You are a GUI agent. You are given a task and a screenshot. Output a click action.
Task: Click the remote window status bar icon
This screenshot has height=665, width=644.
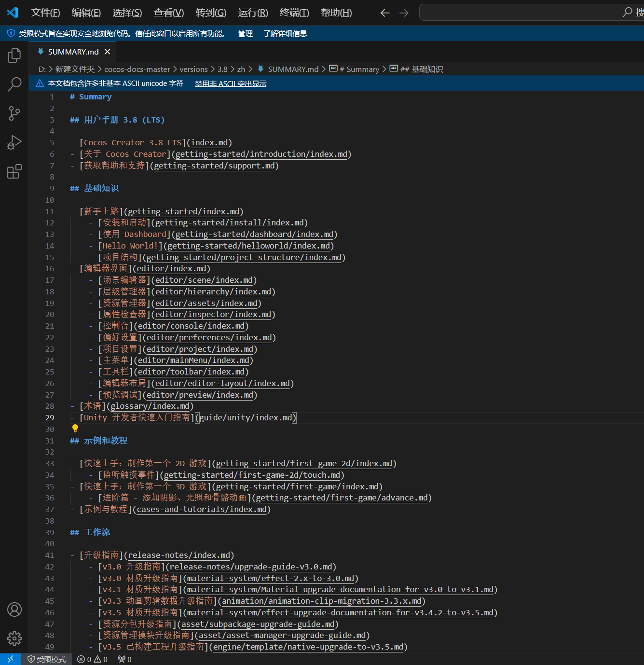[10, 659]
